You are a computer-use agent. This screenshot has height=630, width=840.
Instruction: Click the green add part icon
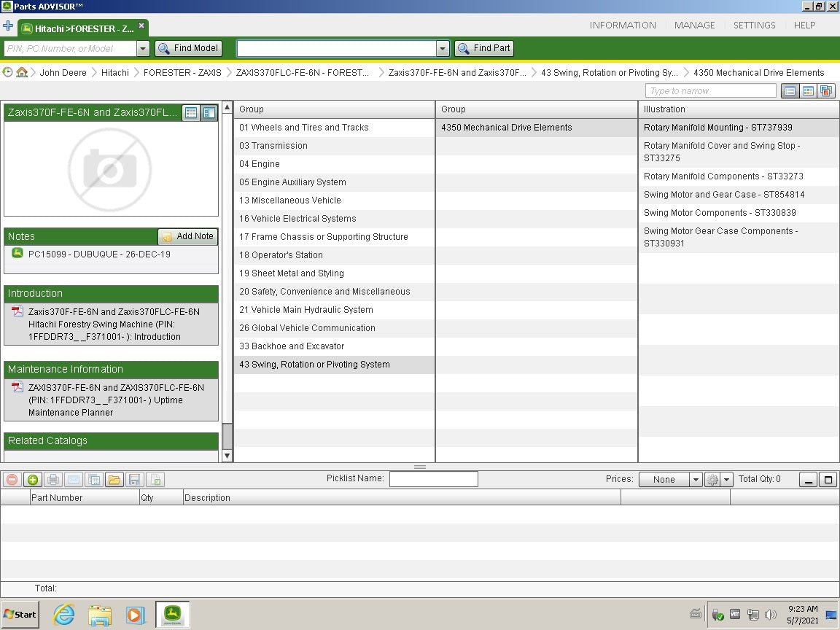click(32, 479)
